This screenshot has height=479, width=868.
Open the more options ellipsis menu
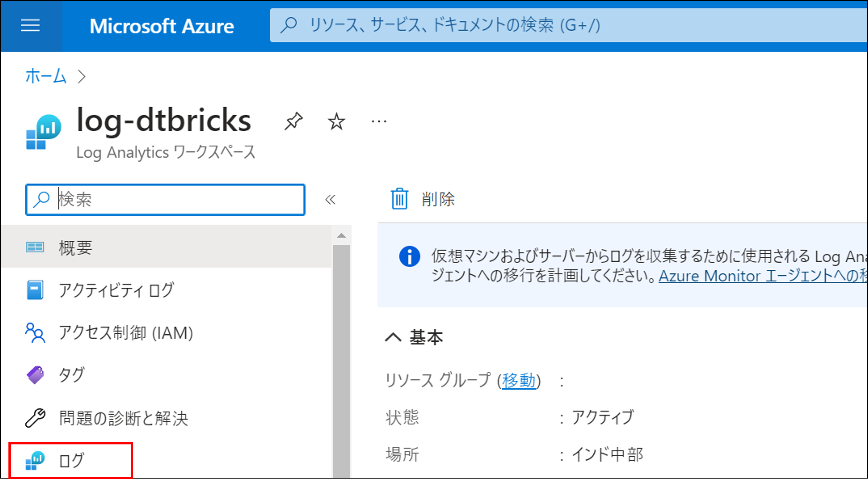tap(379, 122)
